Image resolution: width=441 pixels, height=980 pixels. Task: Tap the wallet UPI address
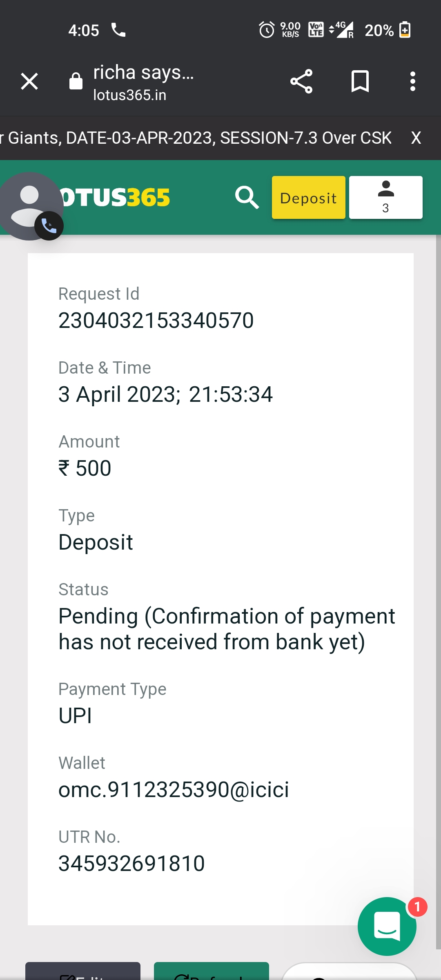[x=174, y=789]
